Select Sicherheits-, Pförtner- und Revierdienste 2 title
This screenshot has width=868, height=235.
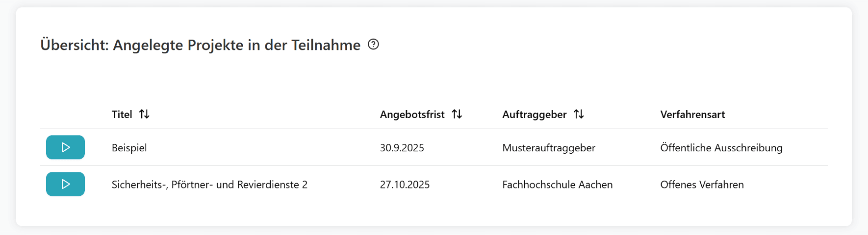pos(209,185)
